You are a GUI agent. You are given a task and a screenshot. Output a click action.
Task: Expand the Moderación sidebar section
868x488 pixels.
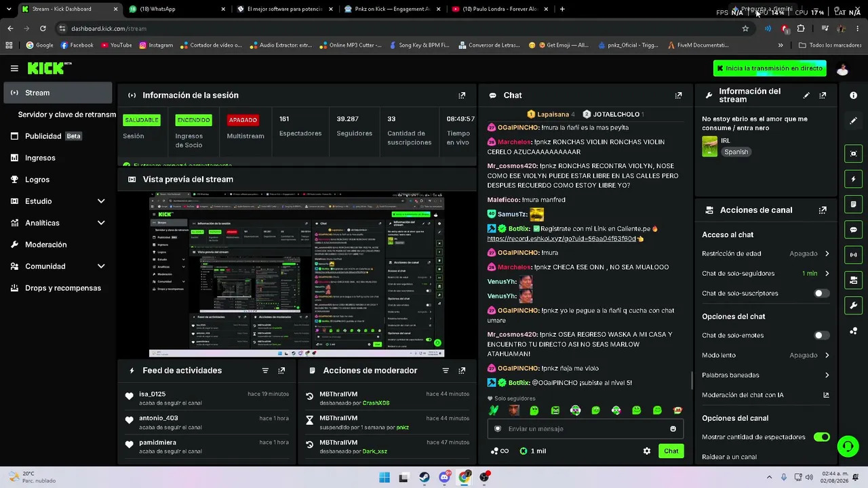58,245
